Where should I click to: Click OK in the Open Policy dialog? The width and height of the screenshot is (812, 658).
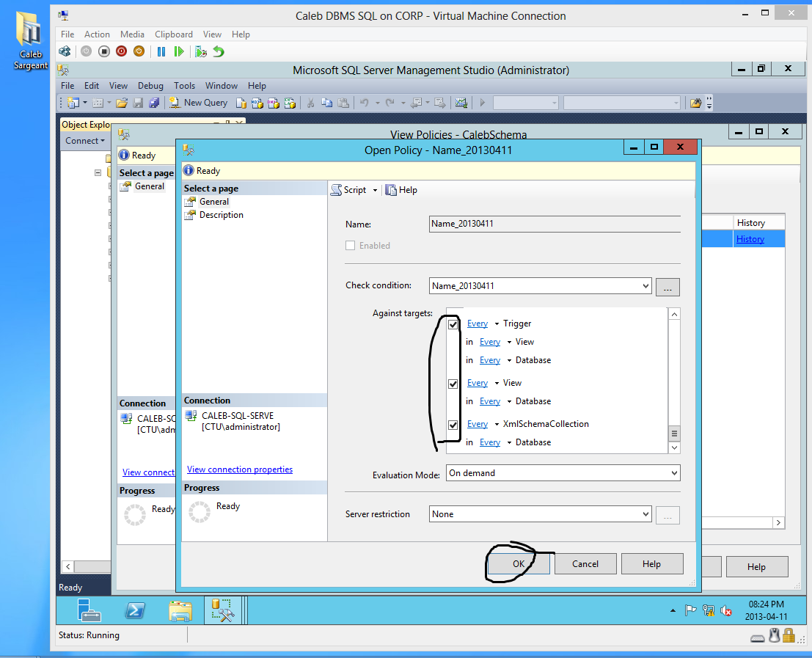pyautogui.click(x=519, y=564)
